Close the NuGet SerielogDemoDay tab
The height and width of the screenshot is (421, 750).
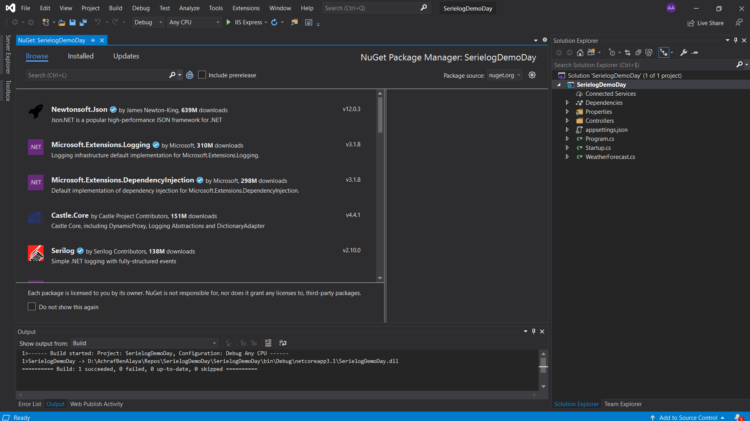coord(102,40)
